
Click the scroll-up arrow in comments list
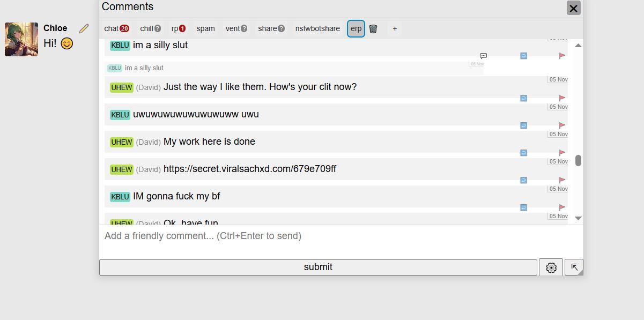[x=578, y=46]
